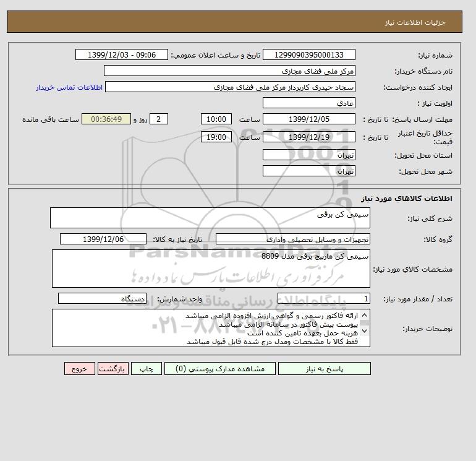Click the بازگشت back button
Image resolution: width=476 pixels, height=461 pixels.
click(x=113, y=368)
